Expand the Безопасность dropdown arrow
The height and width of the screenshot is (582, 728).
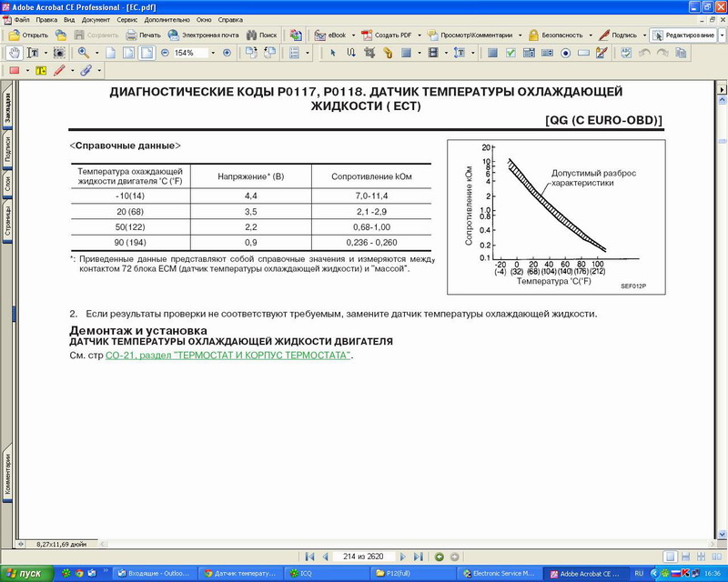tap(591, 35)
